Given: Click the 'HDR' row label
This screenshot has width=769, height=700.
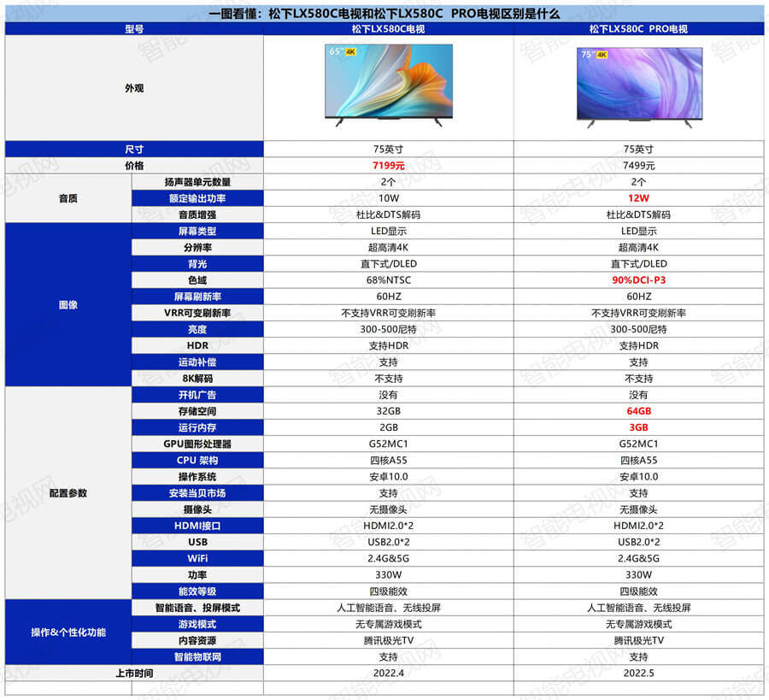Looking at the screenshot, I should tap(197, 345).
